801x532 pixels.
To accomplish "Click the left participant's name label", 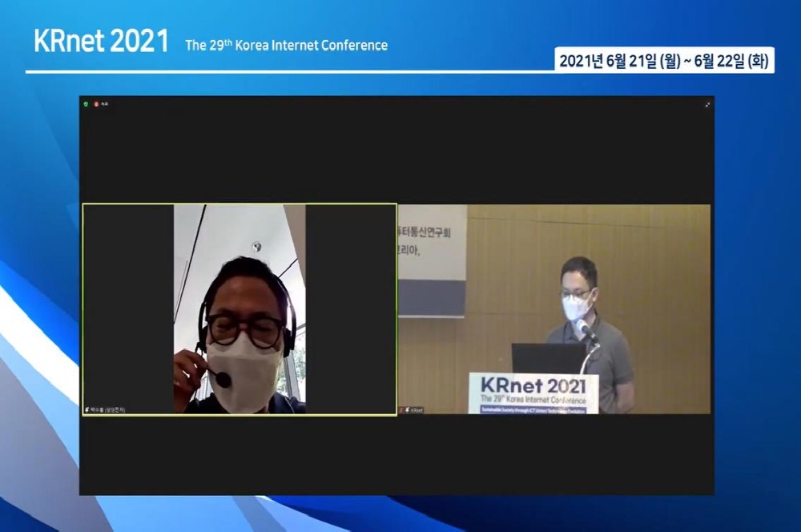I will click(109, 409).
